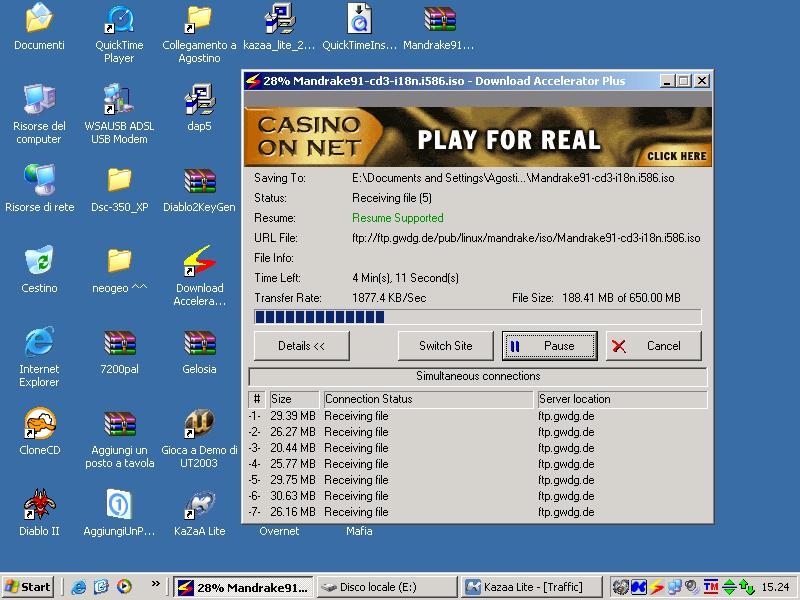Open the Dsc-350_XP folder
Image resolution: width=800 pixels, height=600 pixels.
point(119,180)
